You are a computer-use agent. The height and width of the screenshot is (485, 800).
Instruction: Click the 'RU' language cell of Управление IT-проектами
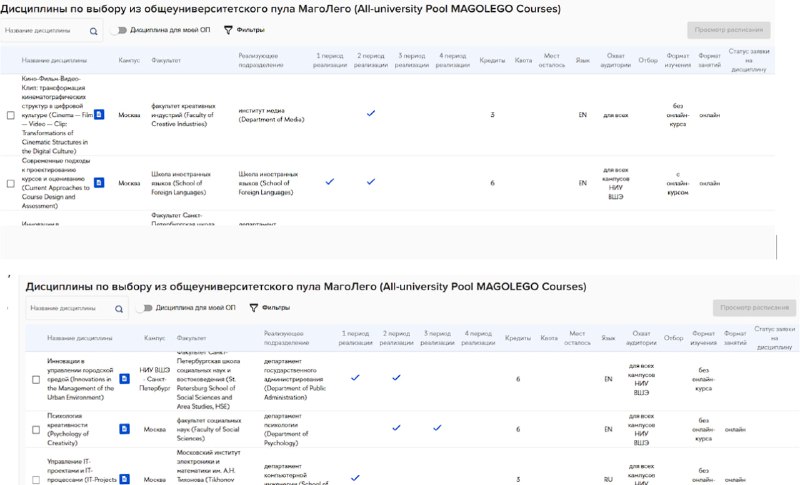pyautogui.click(x=608, y=479)
